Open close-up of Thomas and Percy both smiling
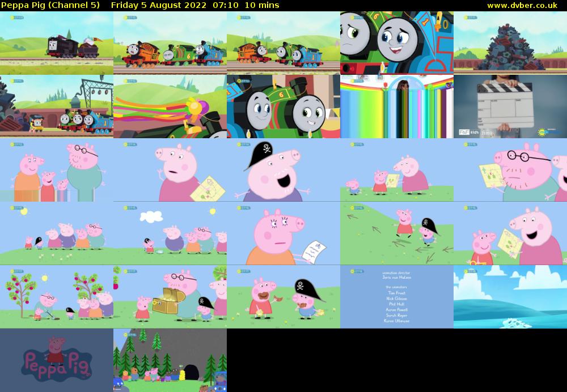Viewport: 567px width, 392px height. 283,106
